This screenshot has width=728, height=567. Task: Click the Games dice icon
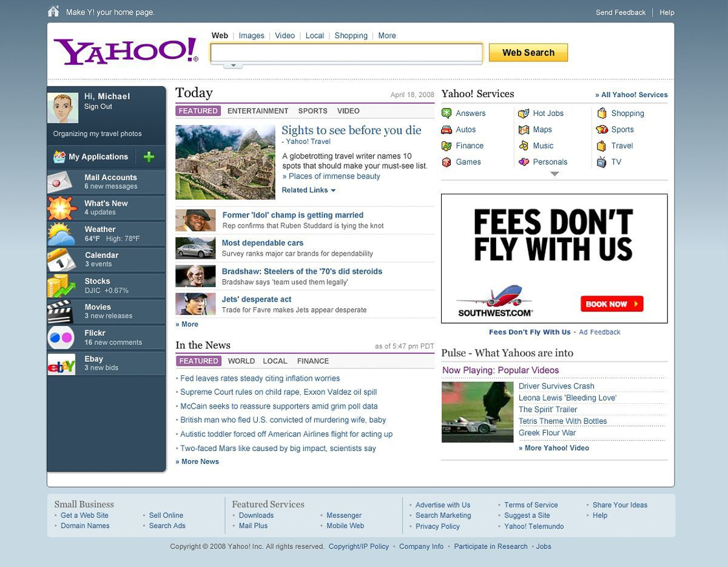(447, 162)
